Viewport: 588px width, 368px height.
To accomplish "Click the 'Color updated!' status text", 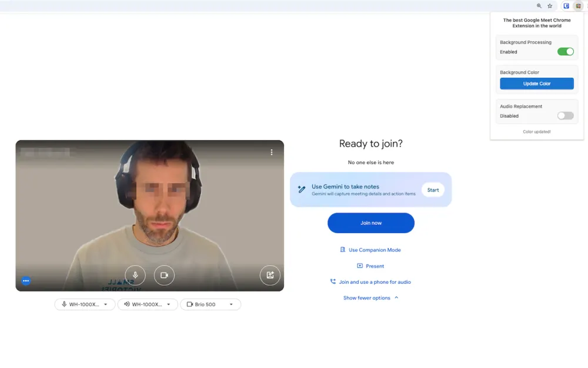I will click(x=537, y=132).
